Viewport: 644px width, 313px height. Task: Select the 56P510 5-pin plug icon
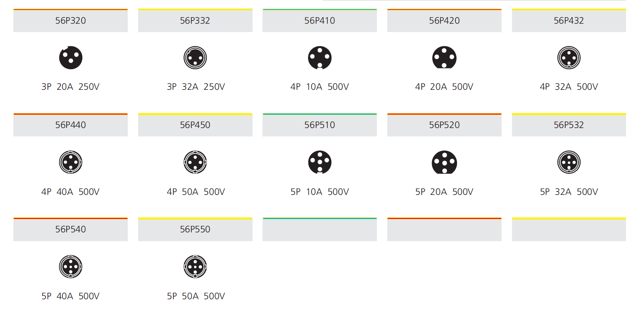click(320, 162)
